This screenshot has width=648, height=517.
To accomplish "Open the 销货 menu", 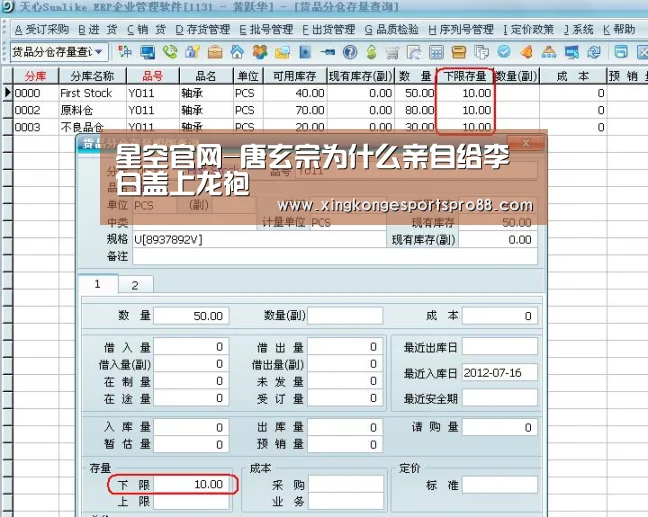I will point(146,30).
